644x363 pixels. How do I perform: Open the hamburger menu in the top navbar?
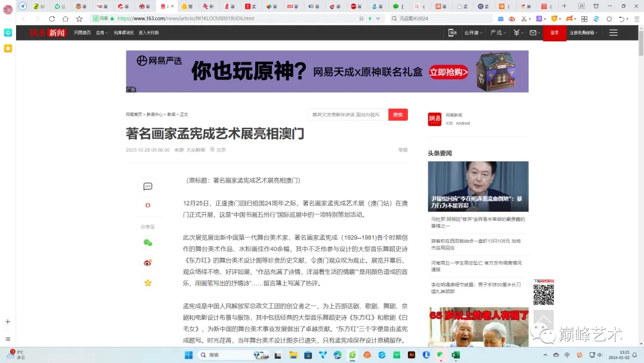pos(613,33)
